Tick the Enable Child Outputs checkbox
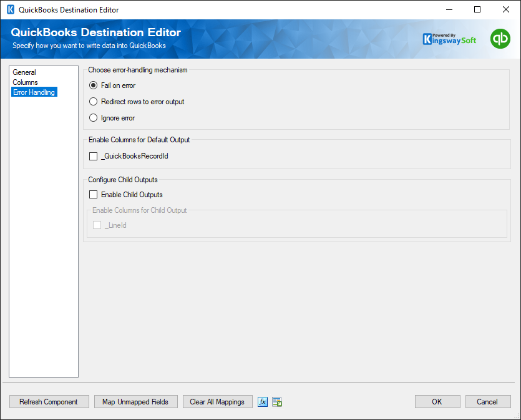Screen dimensions: 521x420 pos(94,195)
